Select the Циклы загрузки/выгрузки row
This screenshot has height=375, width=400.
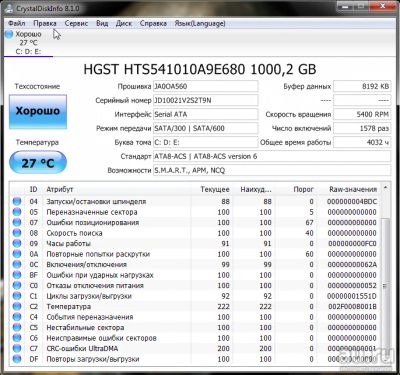[x=196, y=296]
